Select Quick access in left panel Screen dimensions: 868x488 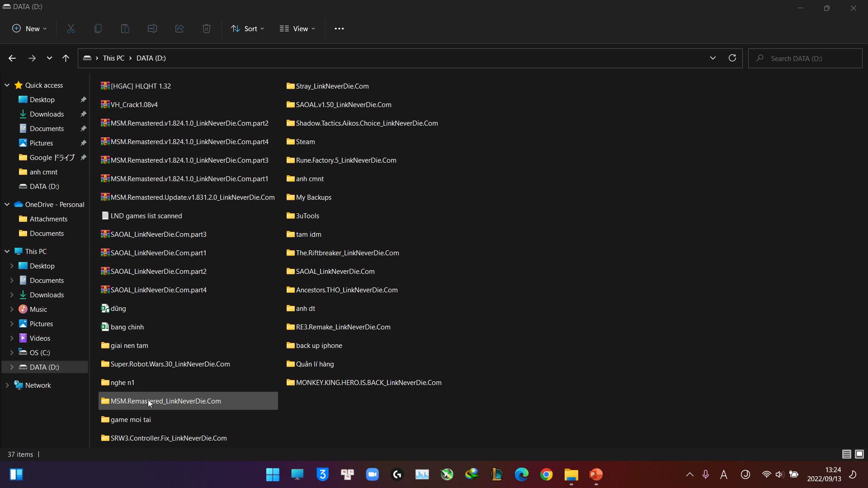(x=44, y=84)
